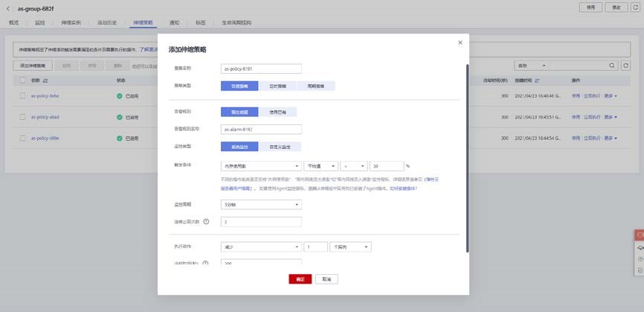The height and width of the screenshot is (312, 644).
Task: Switch to the 生命周期挂钩 tab
Action: 236,22
